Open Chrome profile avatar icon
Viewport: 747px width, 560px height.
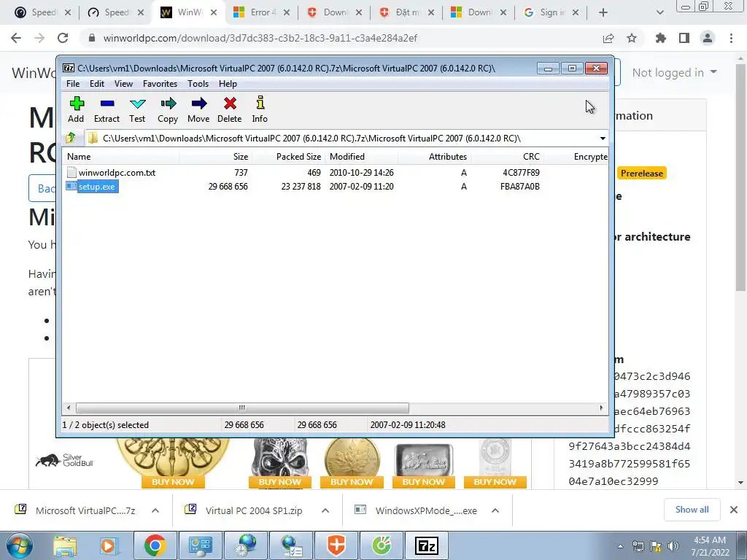point(708,38)
